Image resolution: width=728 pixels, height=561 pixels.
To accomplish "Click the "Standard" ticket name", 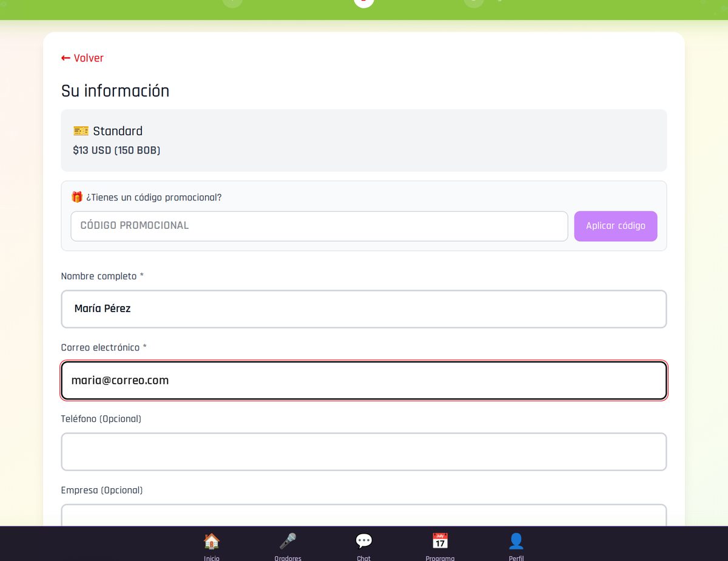I will [118, 131].
